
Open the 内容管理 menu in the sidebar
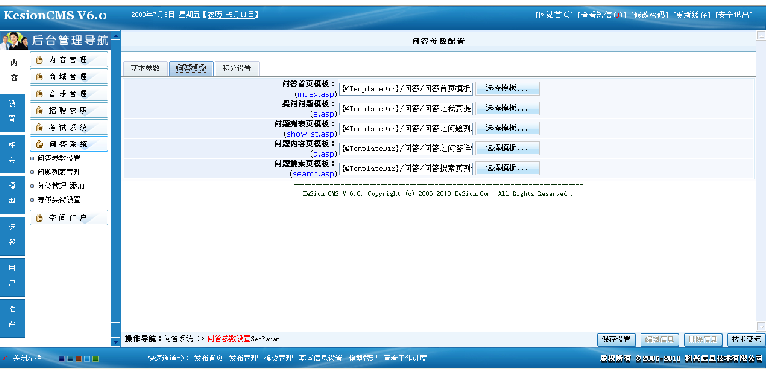coord(69,60)
